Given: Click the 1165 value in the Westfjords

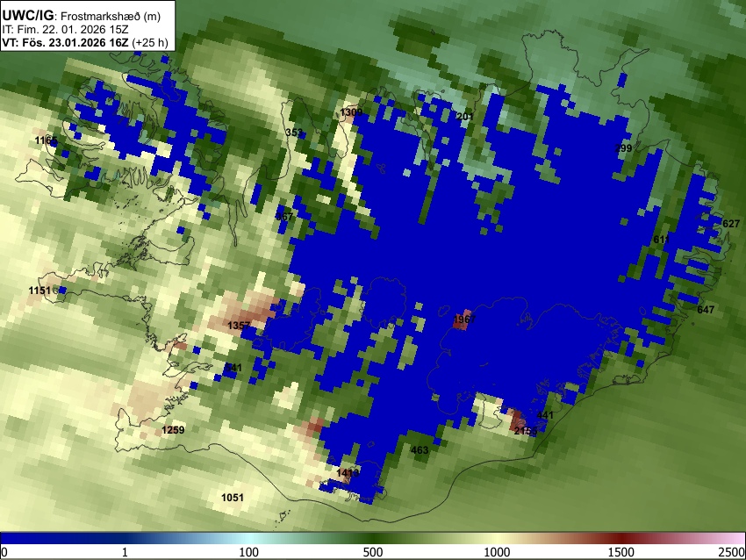Looking at the screenshot, I should [47, 140].
